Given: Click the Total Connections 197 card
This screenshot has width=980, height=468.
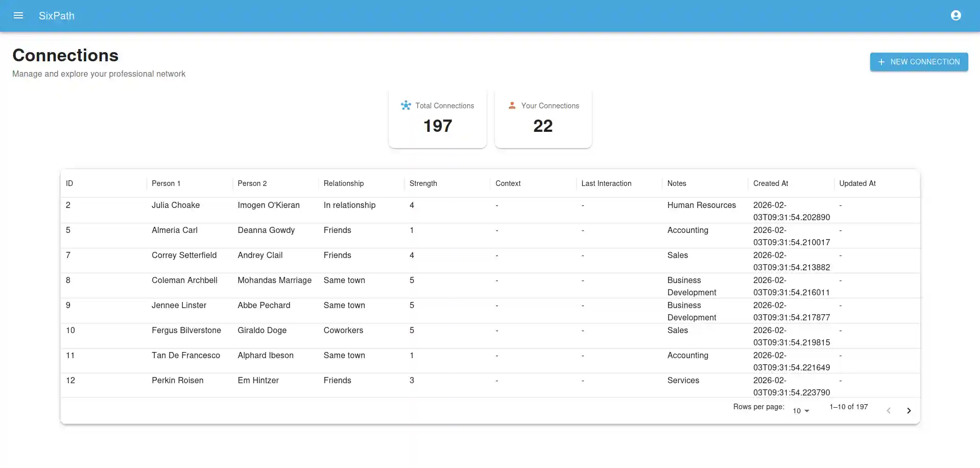Looking at the screenshot, I should pos(438,119).
